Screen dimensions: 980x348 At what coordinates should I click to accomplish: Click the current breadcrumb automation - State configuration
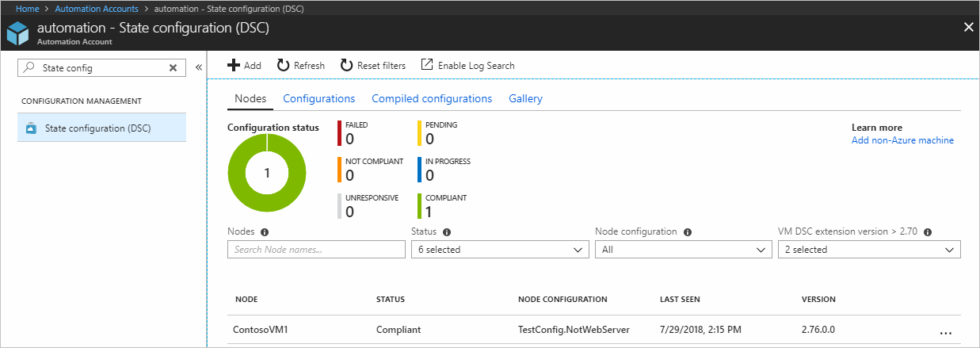coord(228,8)
